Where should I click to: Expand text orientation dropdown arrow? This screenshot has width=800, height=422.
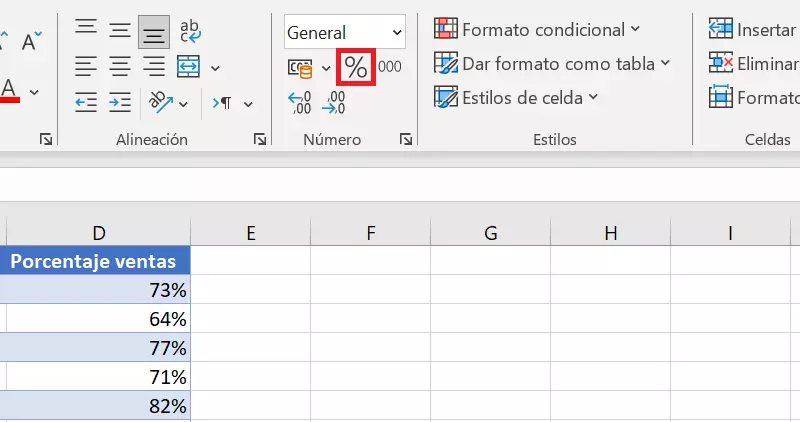coord(183,105)
